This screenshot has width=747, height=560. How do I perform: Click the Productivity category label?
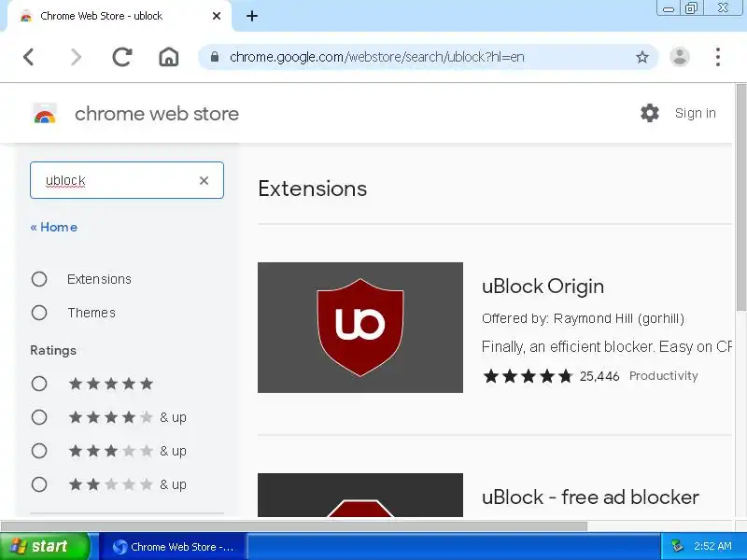(663, 376)
